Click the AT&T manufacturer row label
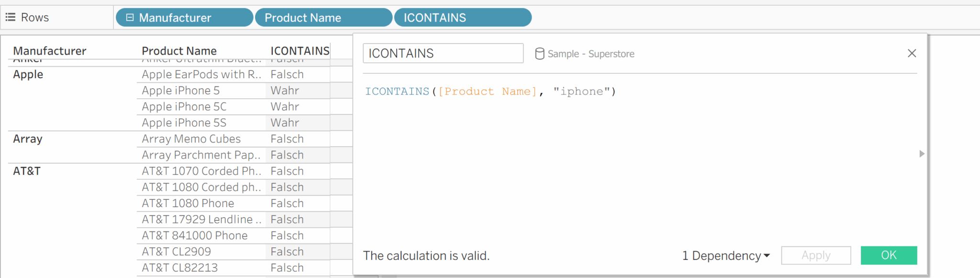 pos(27,171)
